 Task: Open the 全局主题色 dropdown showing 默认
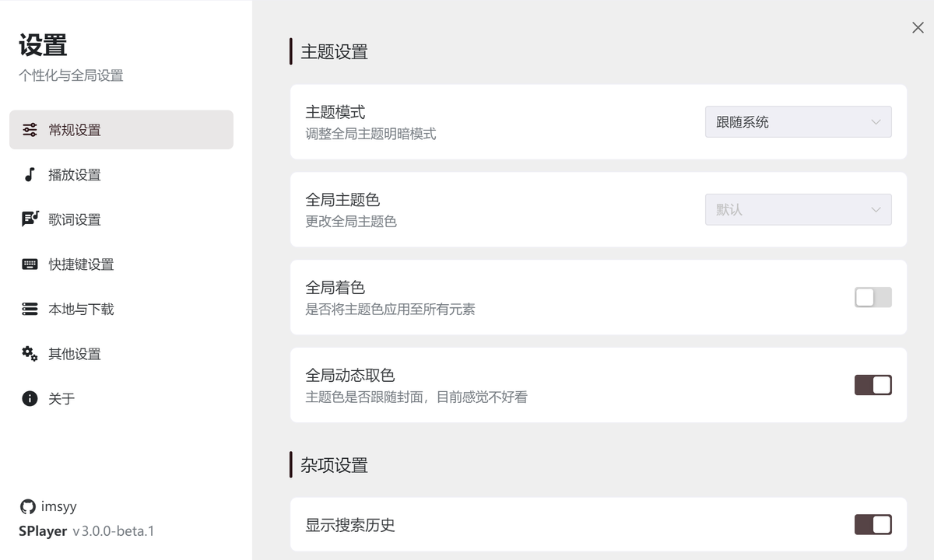pos(798,209)
